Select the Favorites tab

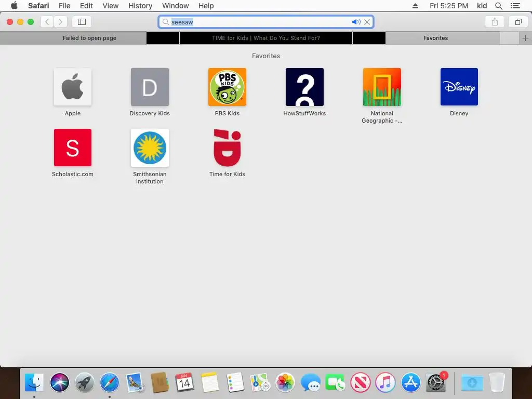click(x=436, y=38)
